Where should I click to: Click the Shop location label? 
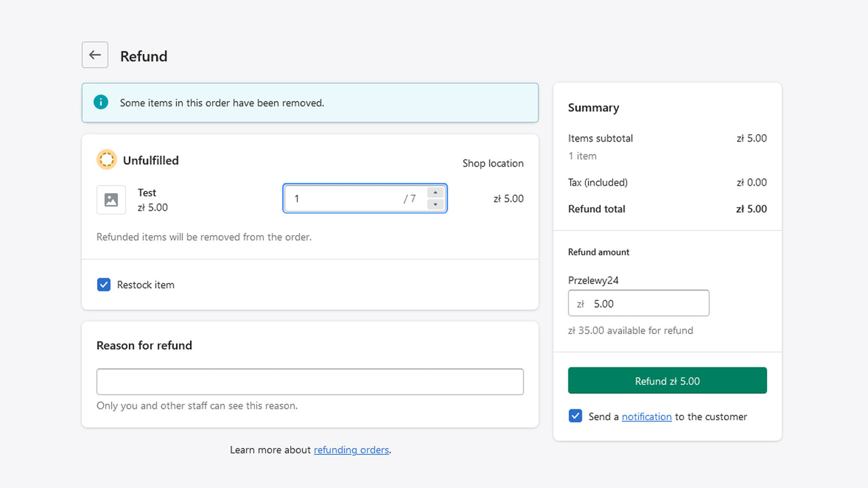pos(493,163)
